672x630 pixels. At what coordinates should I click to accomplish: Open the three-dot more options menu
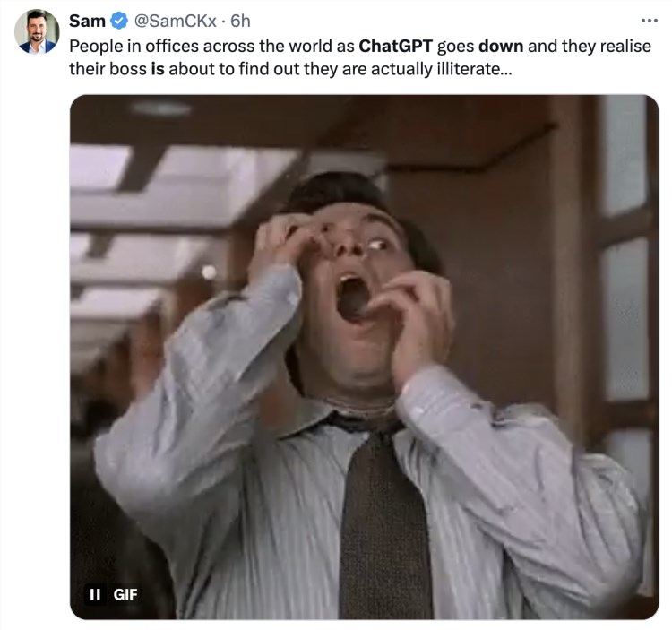pos(649,21)
